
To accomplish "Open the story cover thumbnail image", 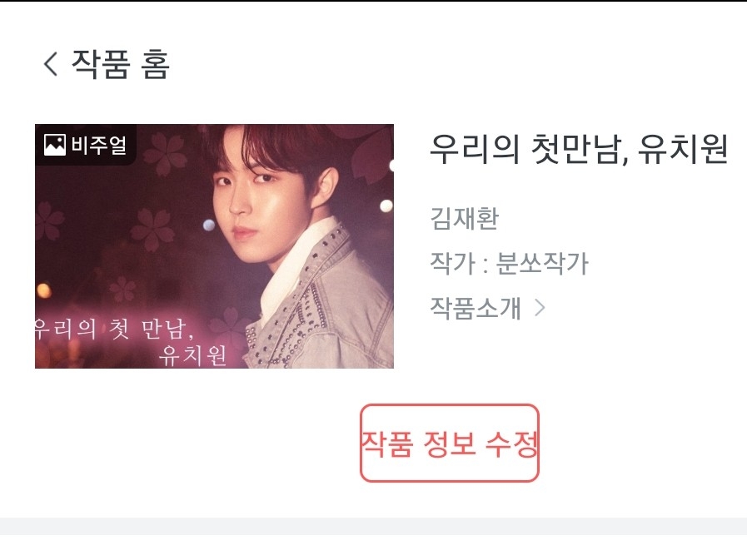I will point(214,246).
